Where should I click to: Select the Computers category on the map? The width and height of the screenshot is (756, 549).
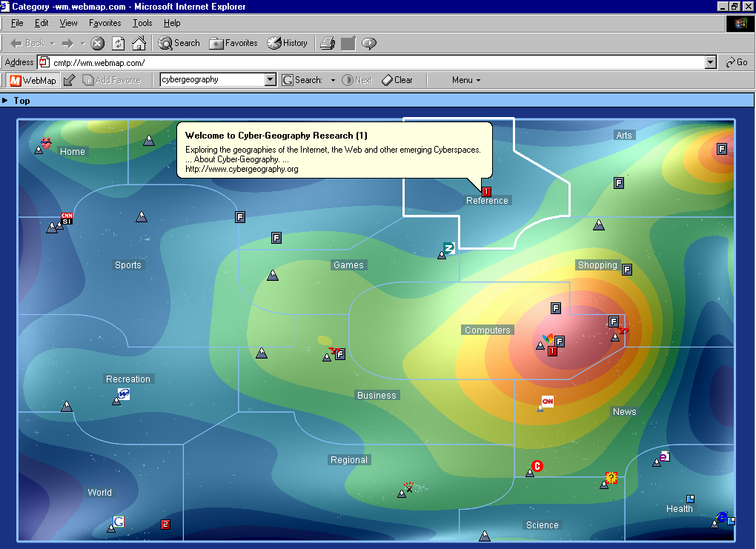click(x=488, y=330)
